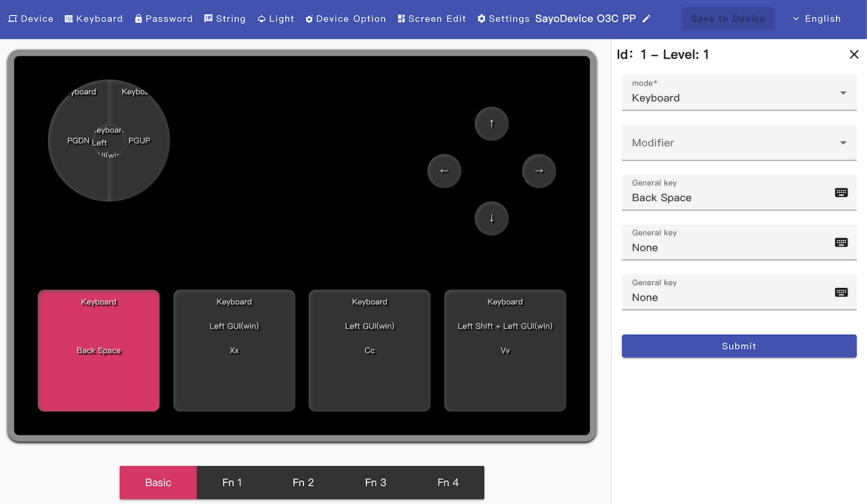This screenshot has width=867, height=504.
Task: Open the Screen Edit page
Action: point(431,19)
